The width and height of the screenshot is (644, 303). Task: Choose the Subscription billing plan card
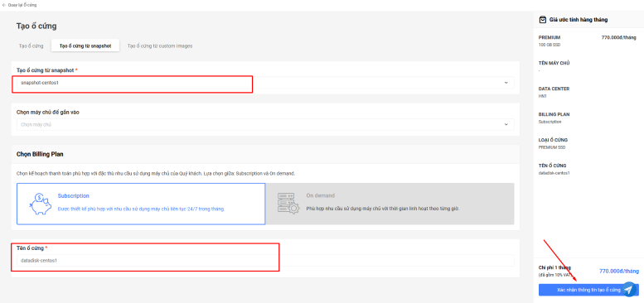[141, 204]
